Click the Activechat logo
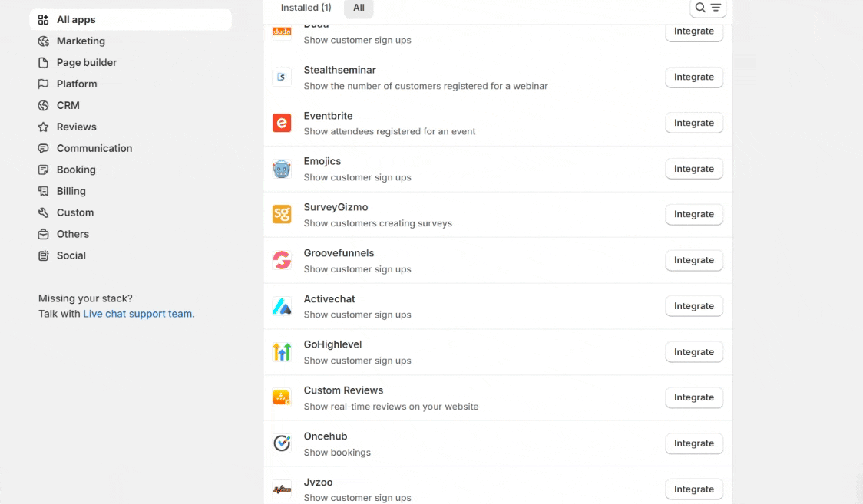863x504 pixels. 282,306
